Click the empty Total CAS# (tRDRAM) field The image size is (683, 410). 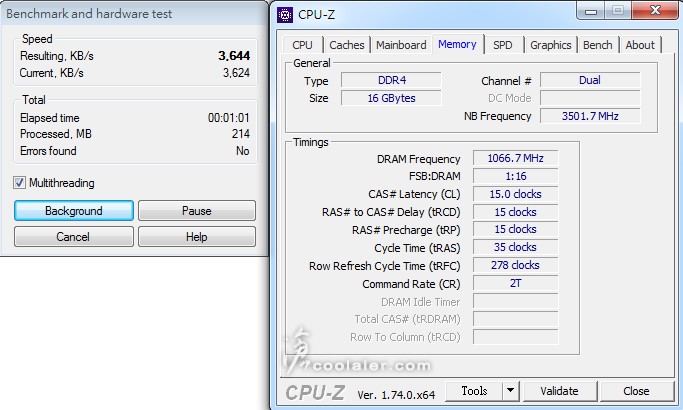tap(515, 319)
